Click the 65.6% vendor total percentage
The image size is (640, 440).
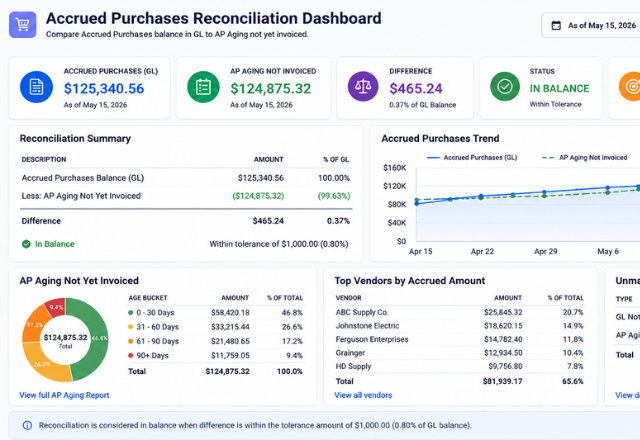(573, 381)
